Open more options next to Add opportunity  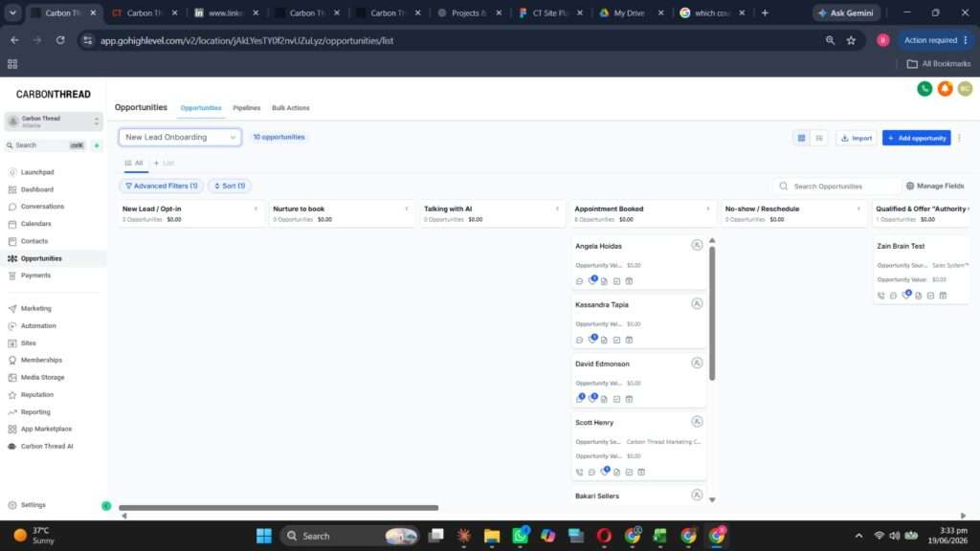959,138
